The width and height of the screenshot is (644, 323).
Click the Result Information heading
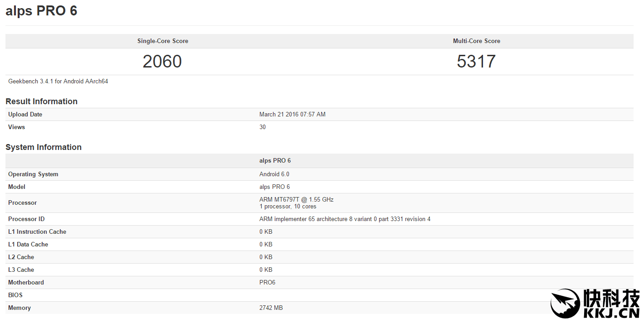point(41,101)
